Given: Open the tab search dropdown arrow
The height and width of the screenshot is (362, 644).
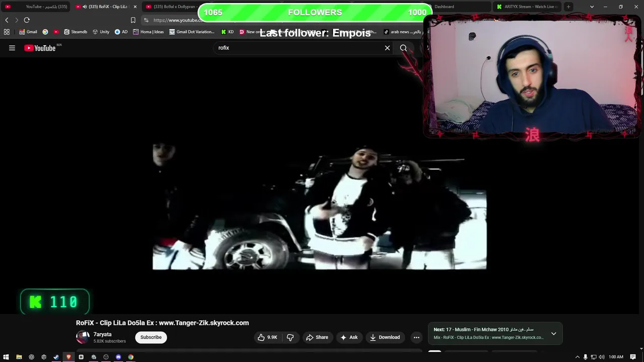Looking at the screenshot, I should click(592, 7).
